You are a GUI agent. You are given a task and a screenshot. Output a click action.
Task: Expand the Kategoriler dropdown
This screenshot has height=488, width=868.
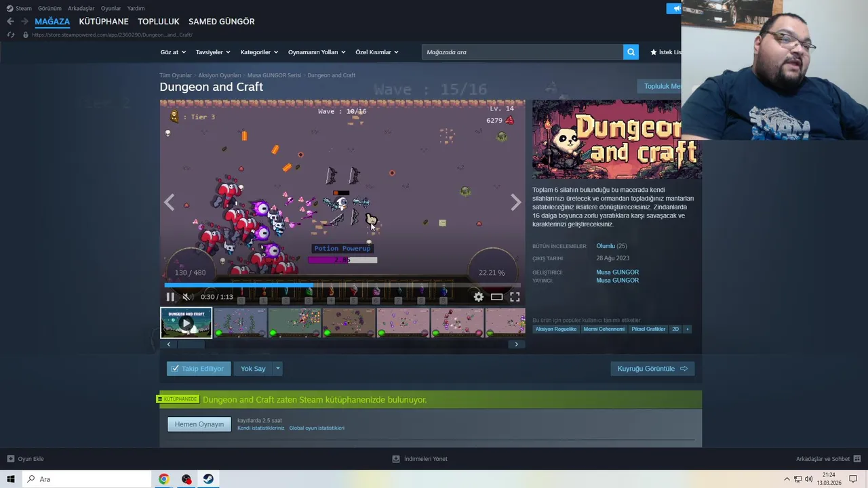pos(259,52)
